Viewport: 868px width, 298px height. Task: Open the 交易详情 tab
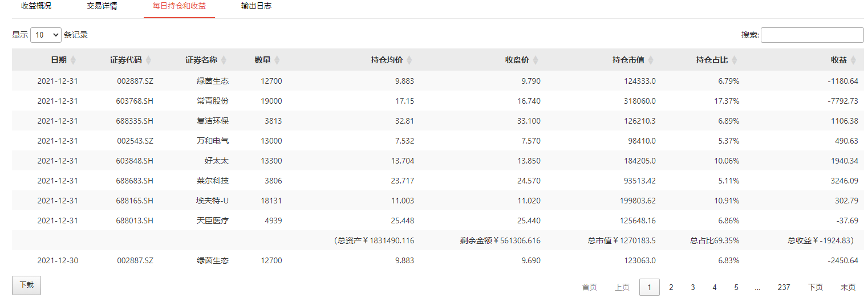point(102,6)
